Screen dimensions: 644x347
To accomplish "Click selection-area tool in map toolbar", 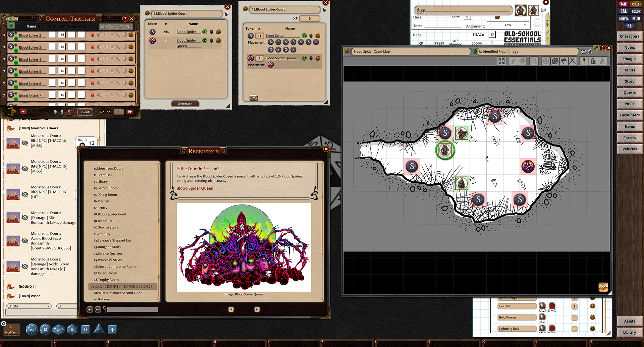I will 534,61.
